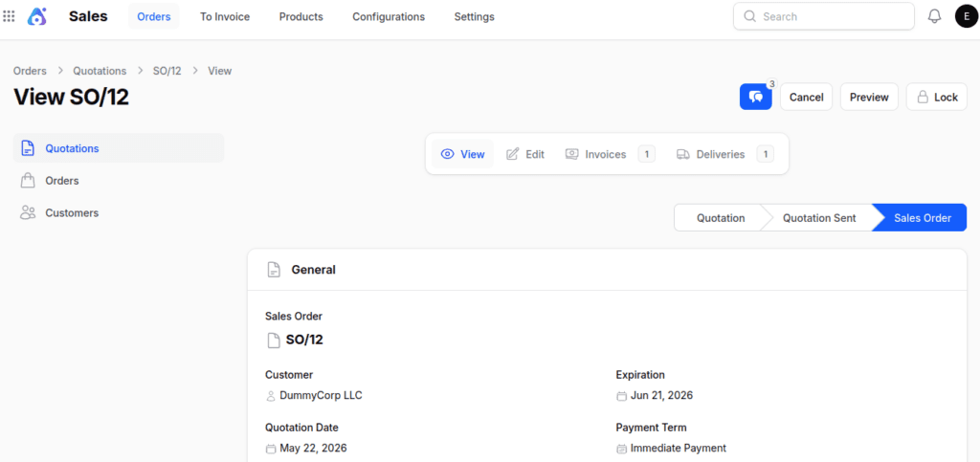980x462 pixels.
Task: Open the Settings menu
Action: pos(475,17)
